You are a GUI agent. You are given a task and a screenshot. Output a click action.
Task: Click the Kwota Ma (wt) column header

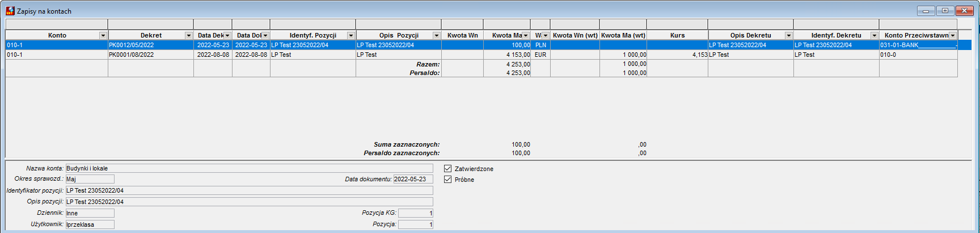[x=623, y=35]
